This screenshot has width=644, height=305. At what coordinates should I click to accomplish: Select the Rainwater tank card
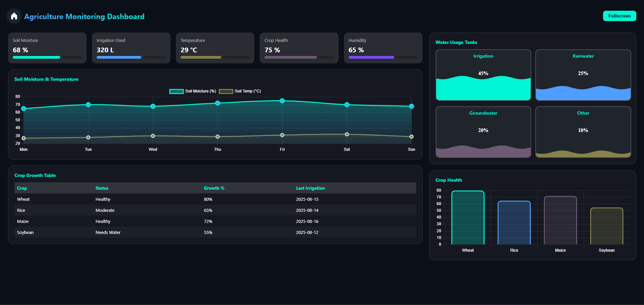pyautogui.click(x=583, y=75)
